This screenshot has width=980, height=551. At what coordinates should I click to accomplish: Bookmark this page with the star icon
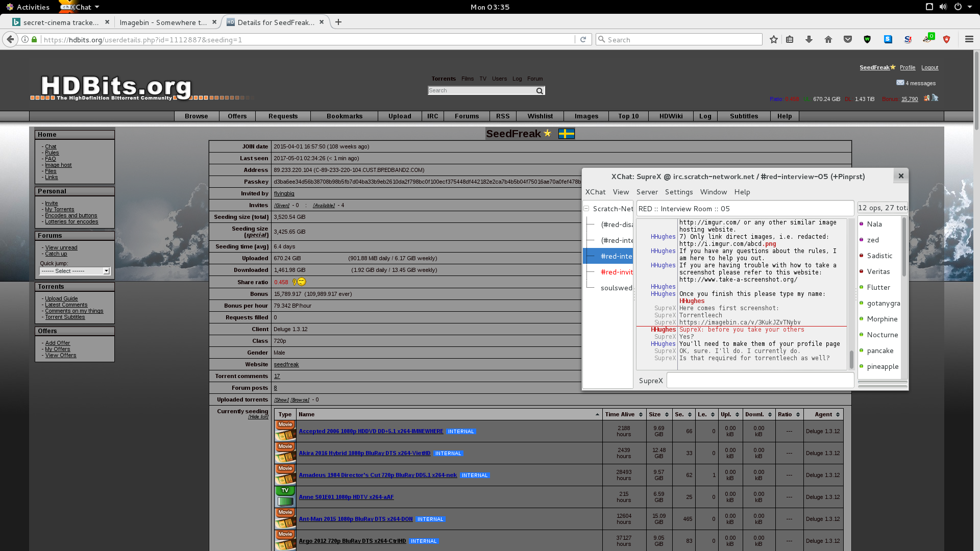pos(774,39)
